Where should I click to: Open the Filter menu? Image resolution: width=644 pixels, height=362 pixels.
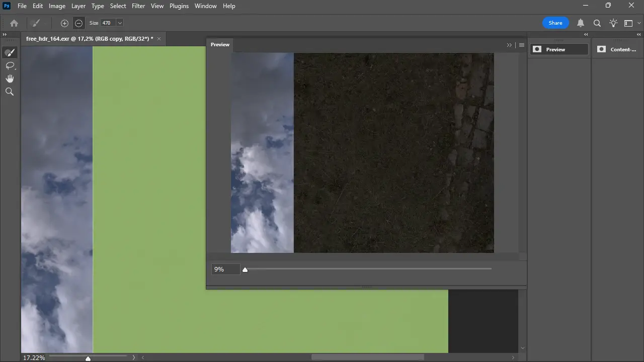pyautogui.click(x=138, y=6)
